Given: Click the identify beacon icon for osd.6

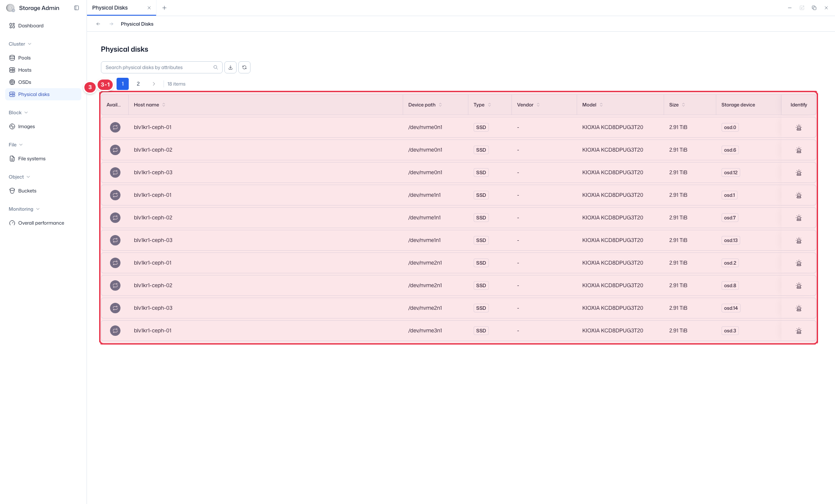Looking at the screenshot, I should tap(798, 150).
